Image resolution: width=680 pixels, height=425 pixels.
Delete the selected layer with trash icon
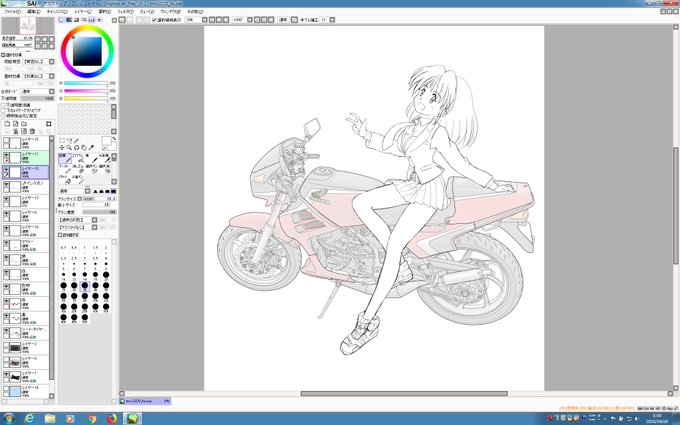(32, 131)
